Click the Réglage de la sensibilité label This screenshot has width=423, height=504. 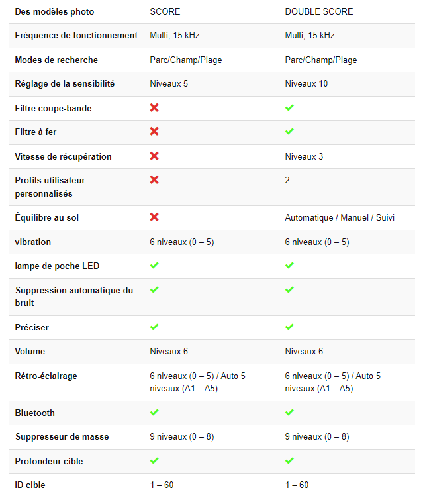(64, 84)
